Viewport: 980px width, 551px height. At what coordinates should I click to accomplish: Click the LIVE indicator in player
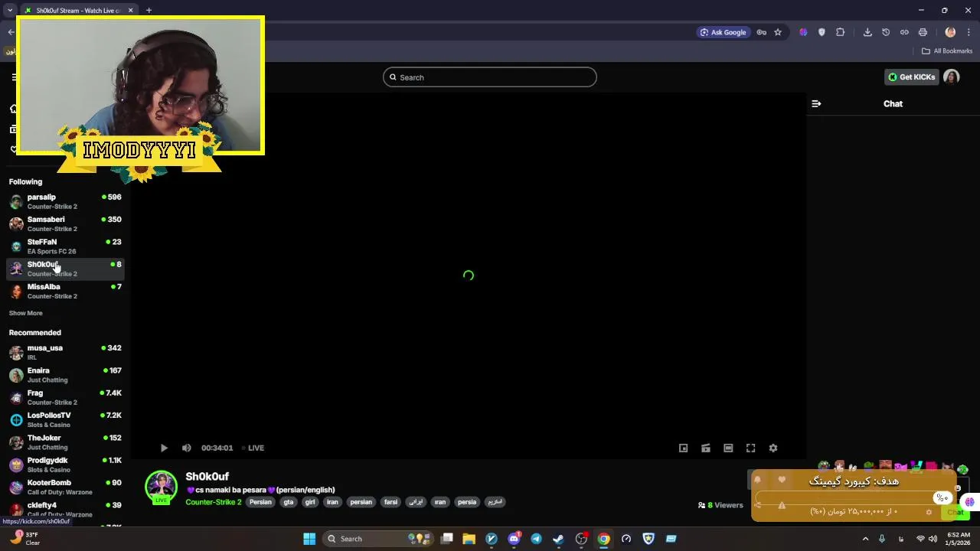253,448
